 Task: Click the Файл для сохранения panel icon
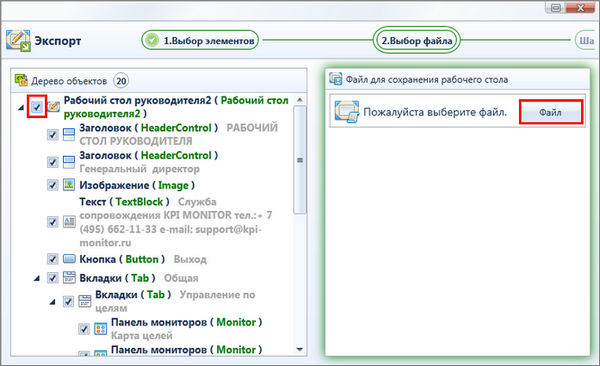pyautogui.click(x=336, y=78)
